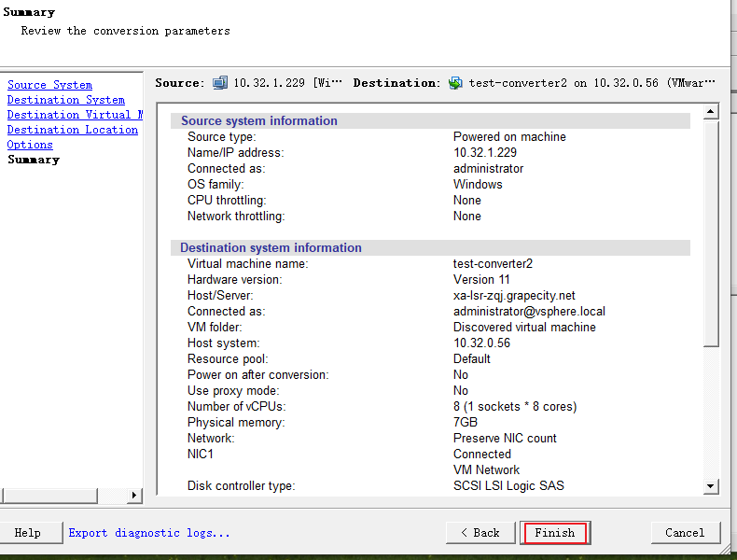This screenshot has width=737, height=560.
Task: Go back with the Back button
Action: coord(480,533)
